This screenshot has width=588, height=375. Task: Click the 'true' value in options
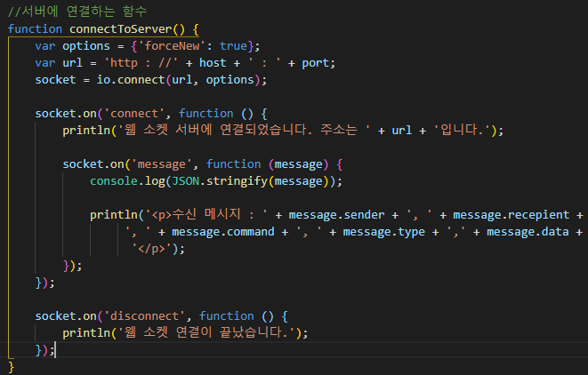coord(233,46)
